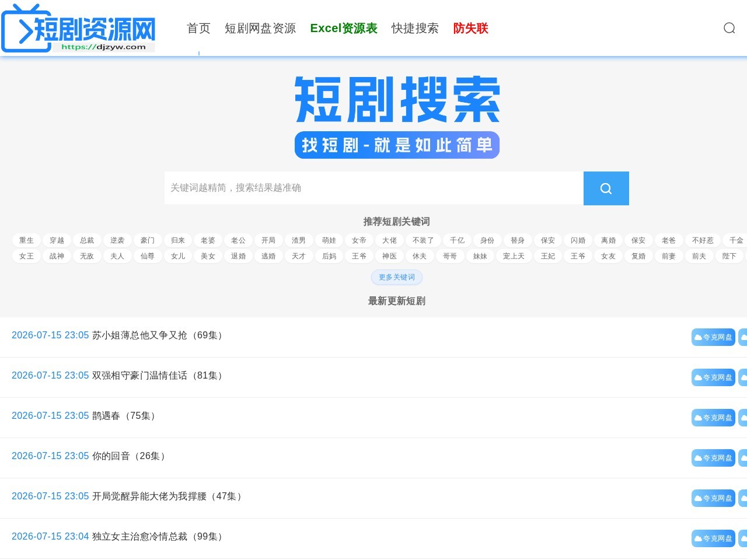Select the 逃婚 keyword tag
747x560 pixels.
point(268,256)
